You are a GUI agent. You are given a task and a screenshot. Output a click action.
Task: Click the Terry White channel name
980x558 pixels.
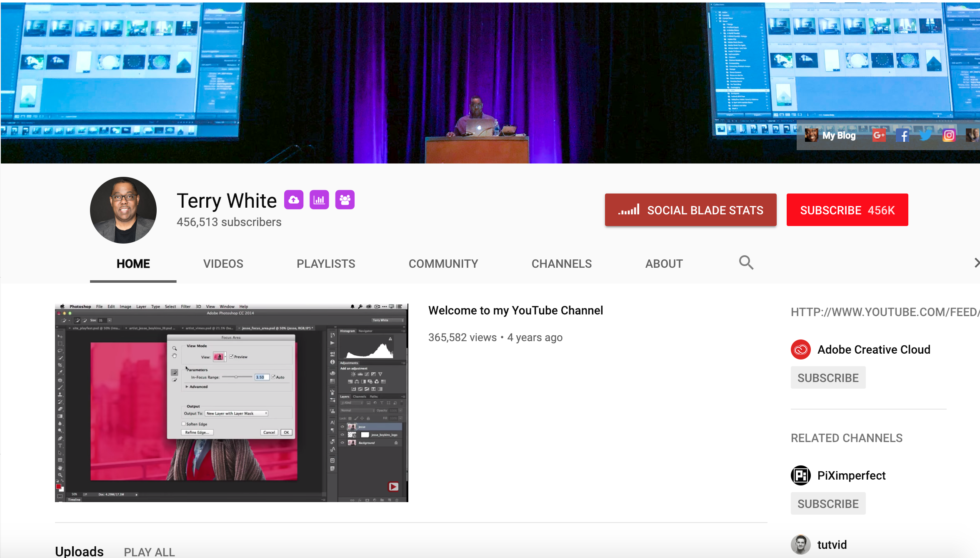pos(227,201)
